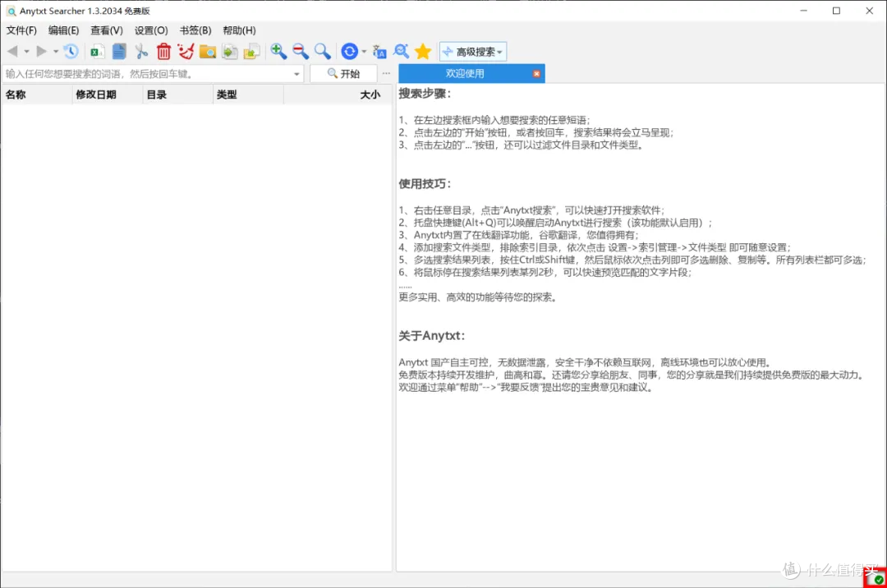This screenshot has height=588, width=887.
Task: Maximize the Anytxt Searcher window
Action: click(836, 11)
